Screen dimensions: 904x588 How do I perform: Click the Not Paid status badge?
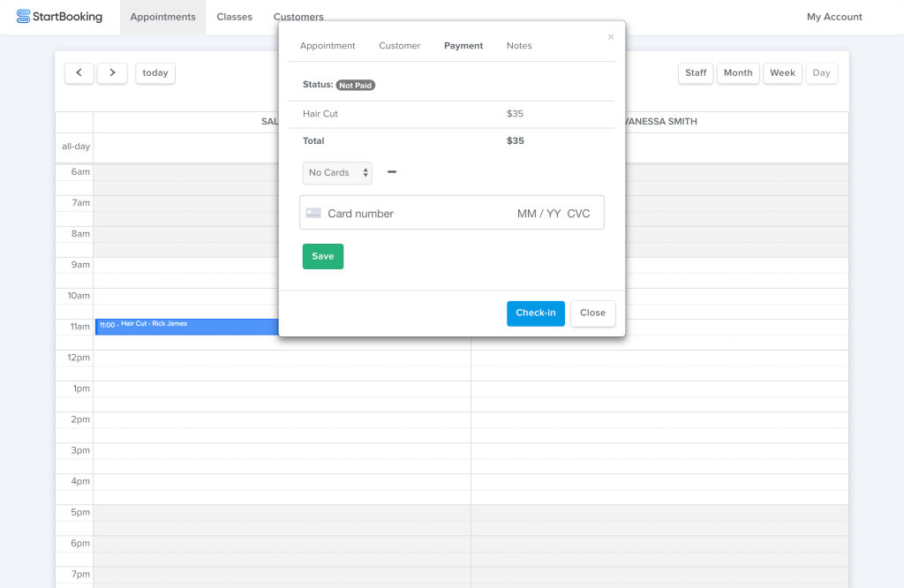355,86
